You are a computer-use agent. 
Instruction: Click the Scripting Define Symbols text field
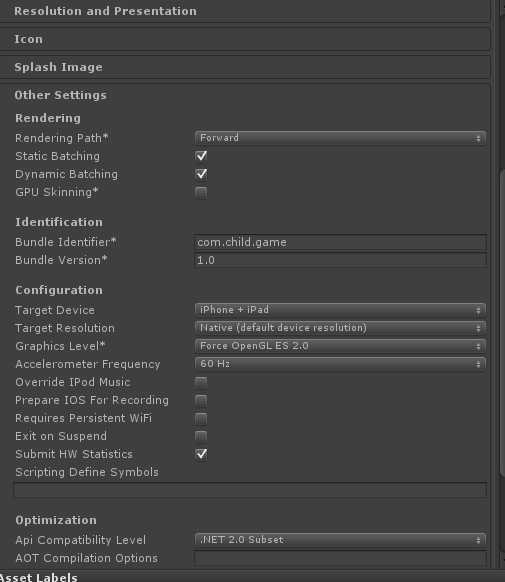coord(250,490)
